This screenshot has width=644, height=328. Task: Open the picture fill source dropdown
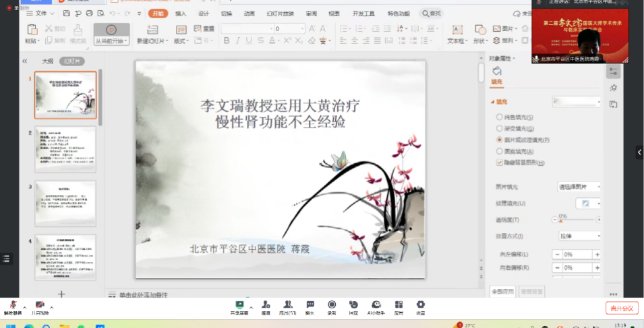[x=578, y=186]
